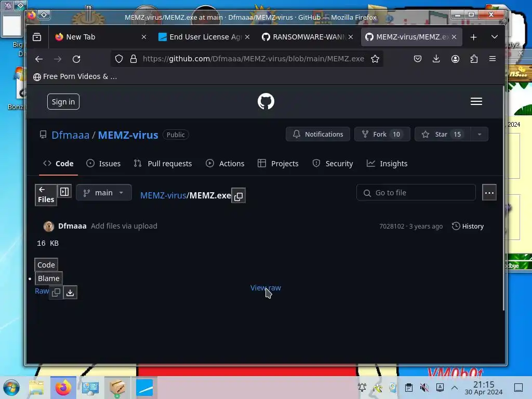This screenshot has height=399, width=532.
Task: Open Firefox extensions icon
Action: point(474,59)
